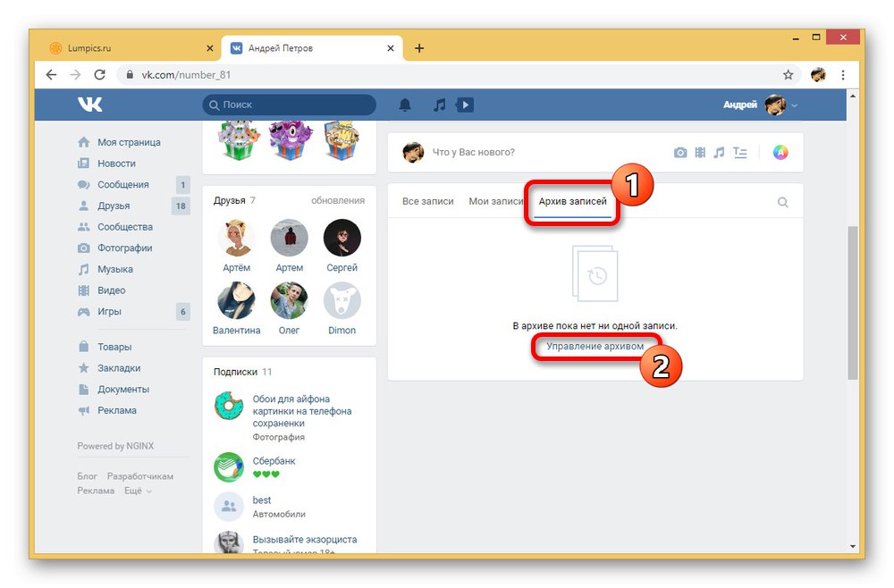Expand the Ещё footer menu
This screenshot has height=588, width=894.
tap(138, 491)
